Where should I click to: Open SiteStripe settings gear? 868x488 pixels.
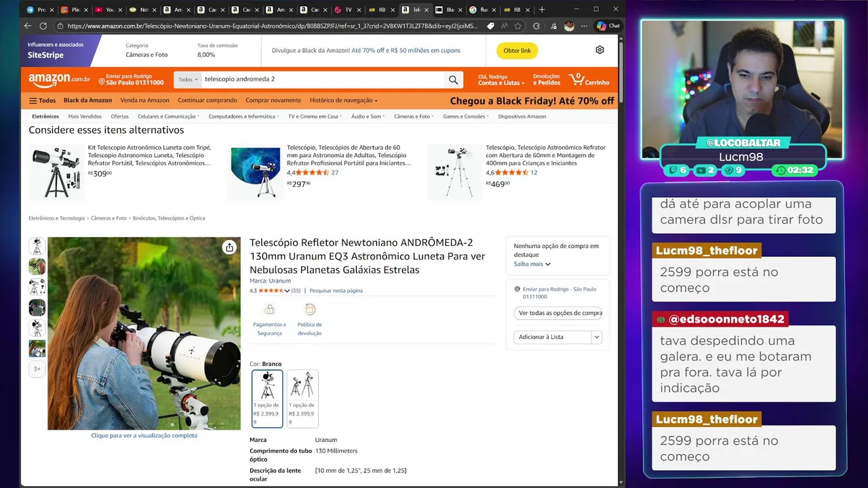point(599,50)
